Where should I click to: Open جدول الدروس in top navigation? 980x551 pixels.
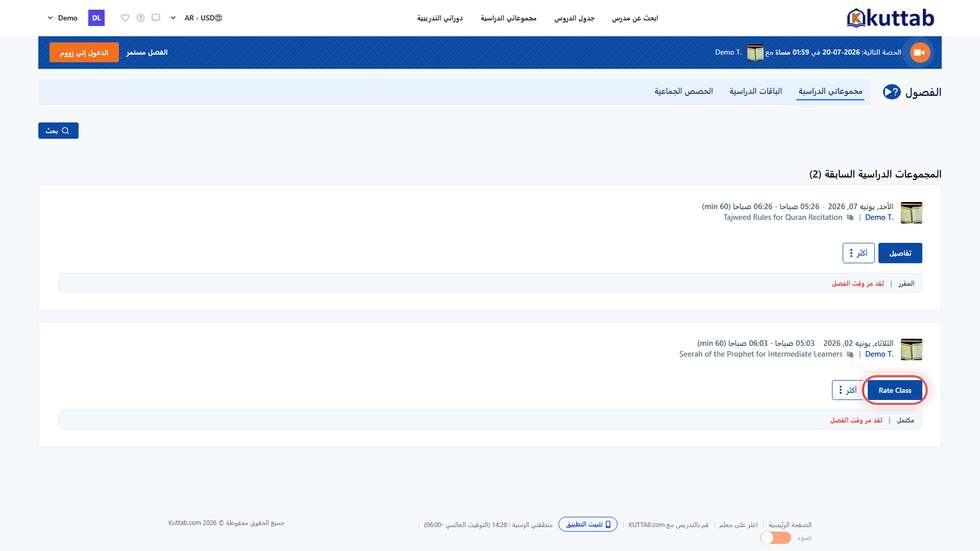click(574, 18)
